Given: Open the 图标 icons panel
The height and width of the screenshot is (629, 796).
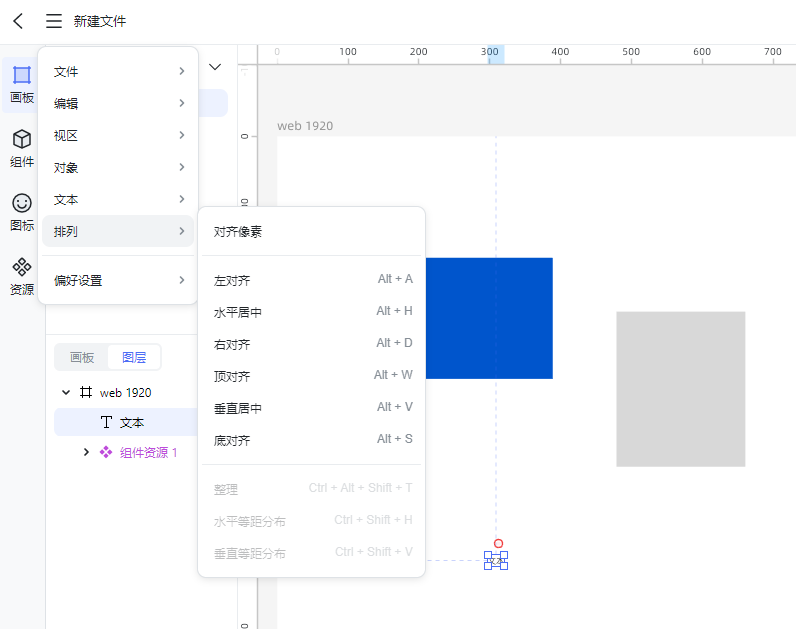Looking at the screenshot, I should (22, 212).
